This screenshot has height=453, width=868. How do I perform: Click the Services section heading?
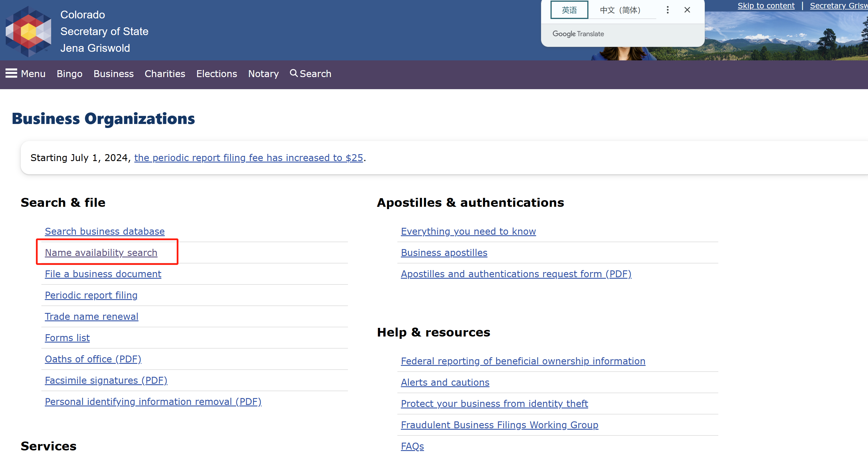point(49,446)
